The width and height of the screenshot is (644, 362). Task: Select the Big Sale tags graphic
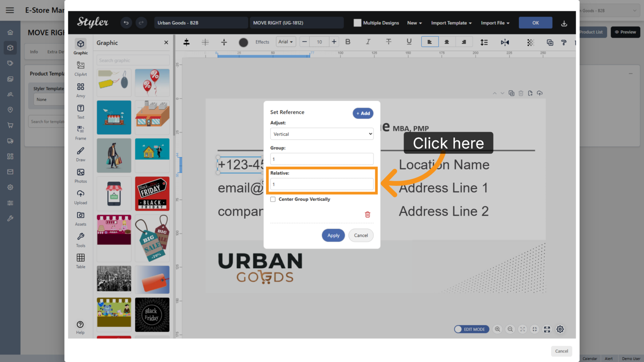[152, 238]
